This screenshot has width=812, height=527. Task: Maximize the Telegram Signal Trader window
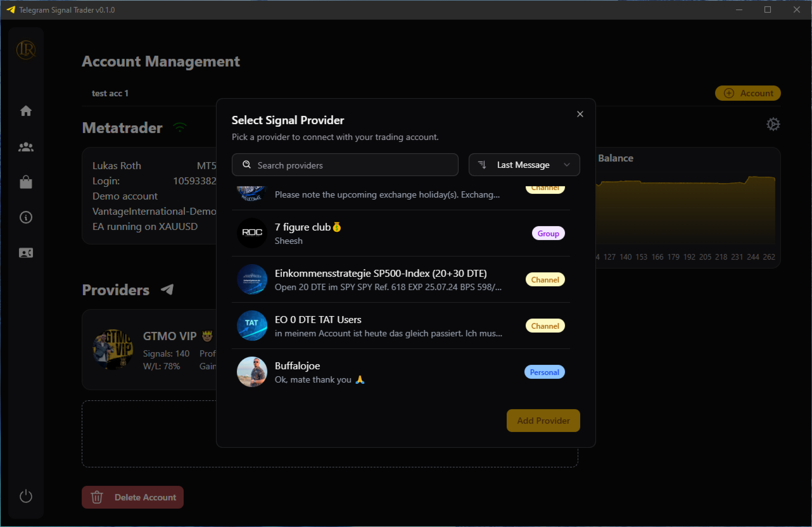pos(768,10)
